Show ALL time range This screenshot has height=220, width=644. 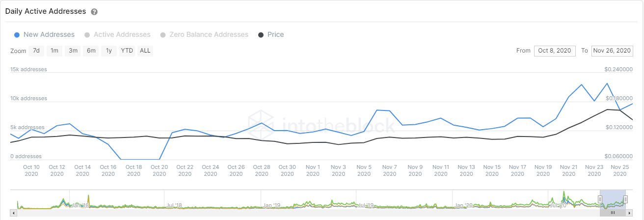coord(145,51)
